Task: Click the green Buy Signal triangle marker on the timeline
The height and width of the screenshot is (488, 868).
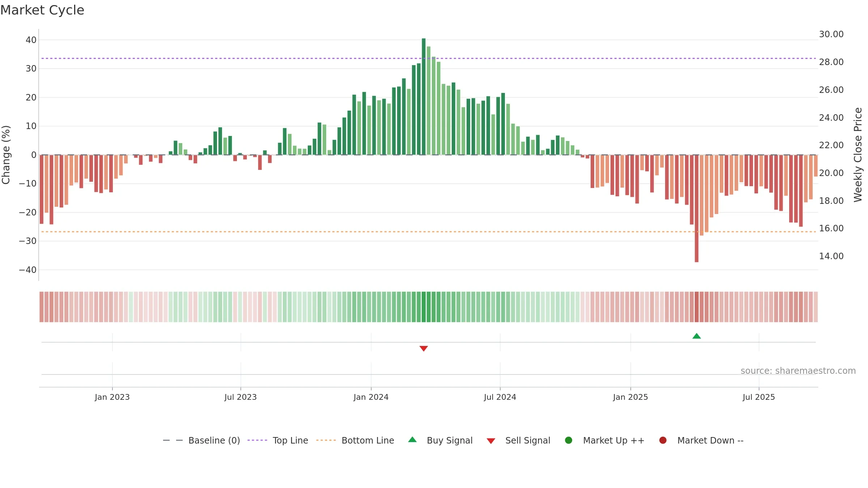Action: coord(697,336)
